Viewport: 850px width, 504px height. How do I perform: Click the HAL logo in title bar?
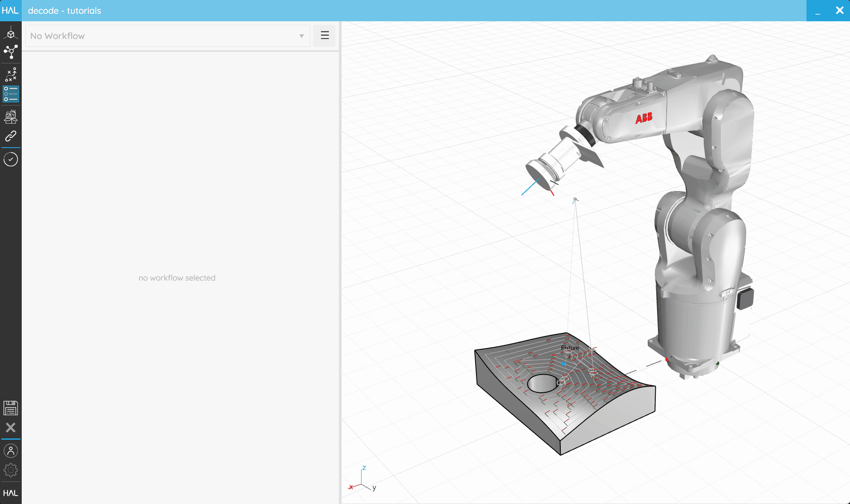click(x=10, y=10)
